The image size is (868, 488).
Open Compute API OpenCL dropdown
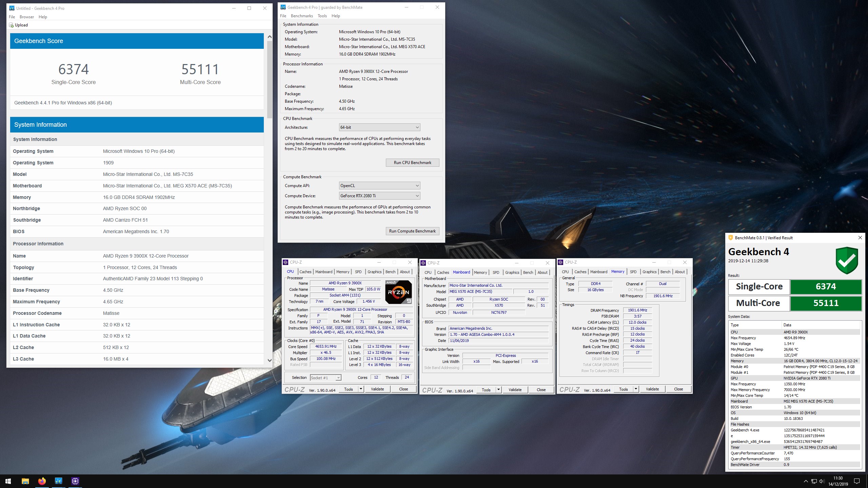coord(380,186)
